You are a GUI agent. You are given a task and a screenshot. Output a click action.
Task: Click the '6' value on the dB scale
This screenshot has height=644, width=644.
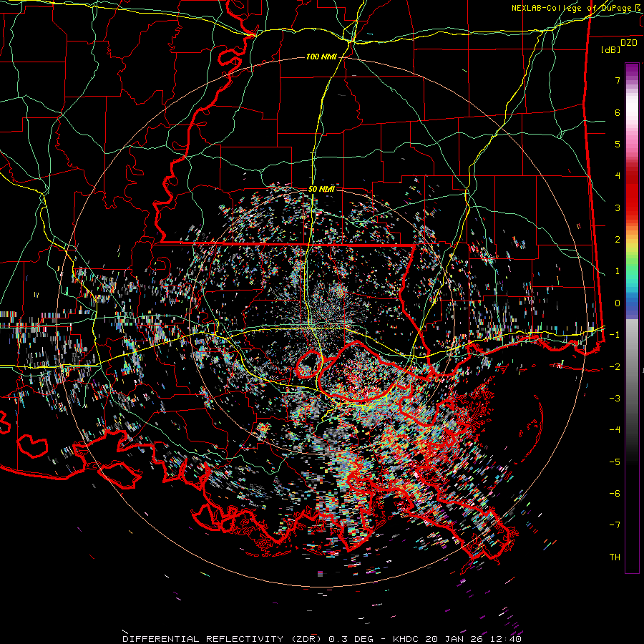[x=618, y=112]
